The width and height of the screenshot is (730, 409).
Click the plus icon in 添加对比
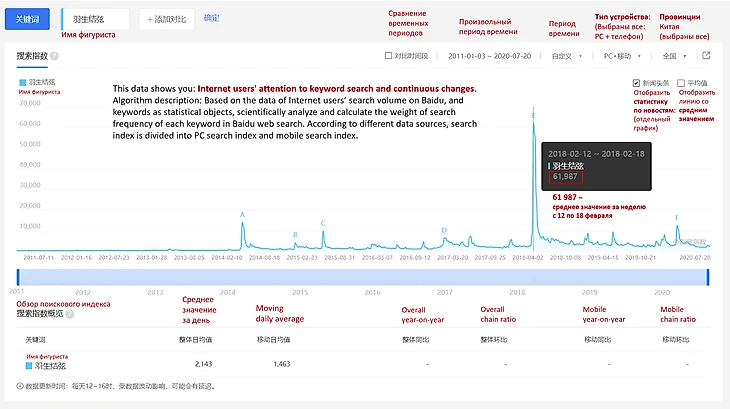[x=151, y=19]
